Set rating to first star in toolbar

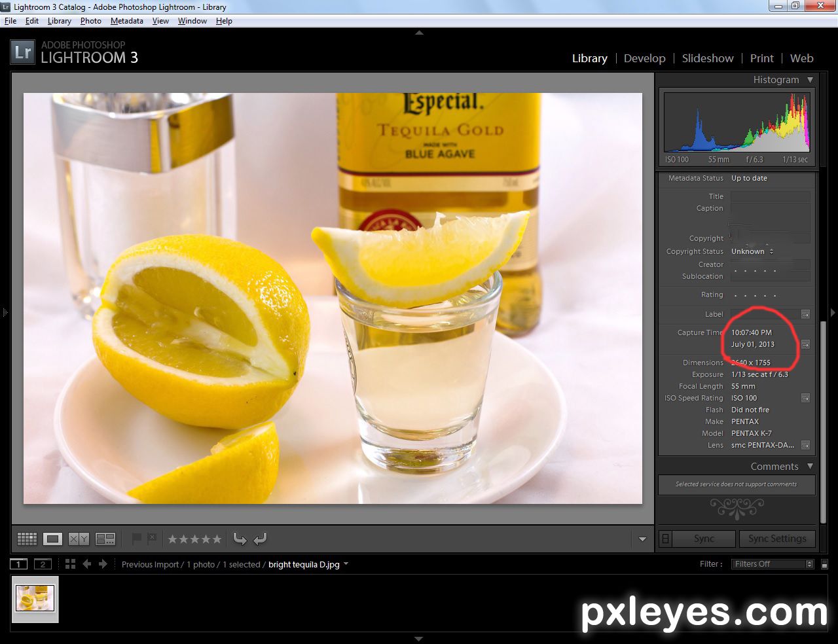(173, 539)
